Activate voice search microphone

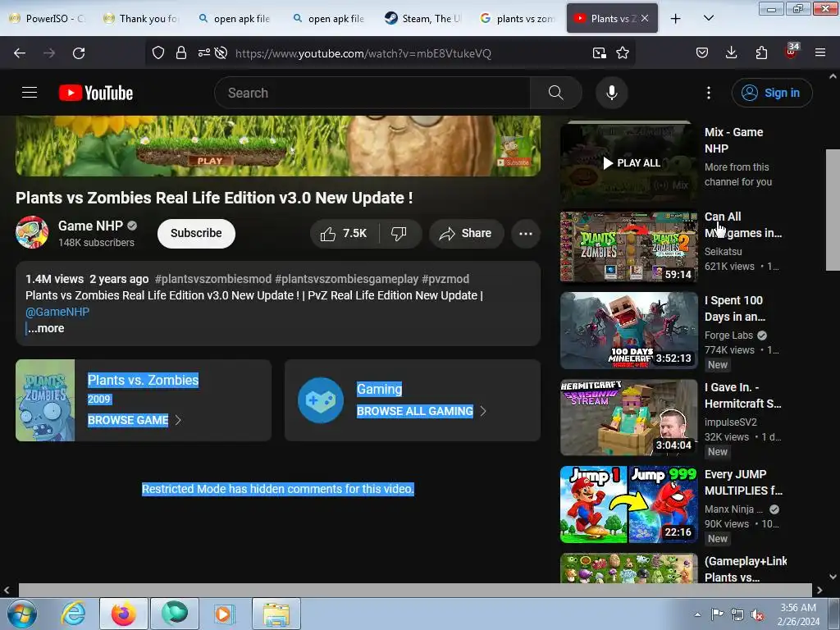click(x=611, y=93)
